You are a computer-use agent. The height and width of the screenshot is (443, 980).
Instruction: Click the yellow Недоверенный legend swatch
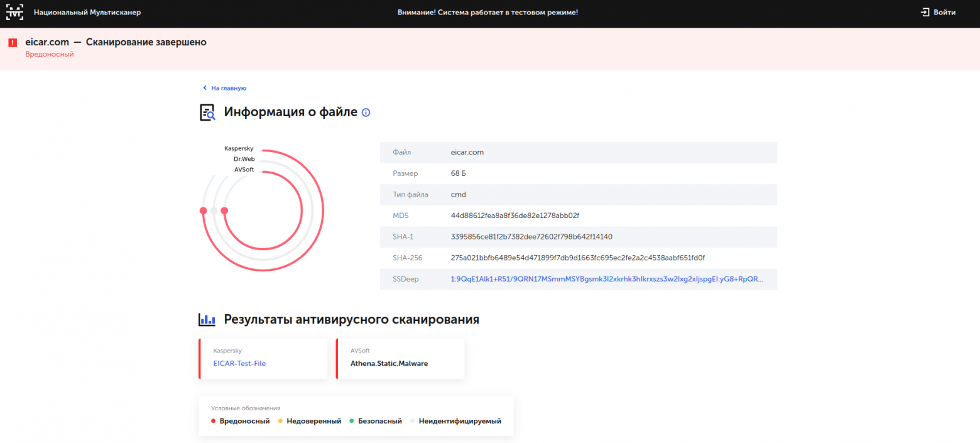(280, 421)
